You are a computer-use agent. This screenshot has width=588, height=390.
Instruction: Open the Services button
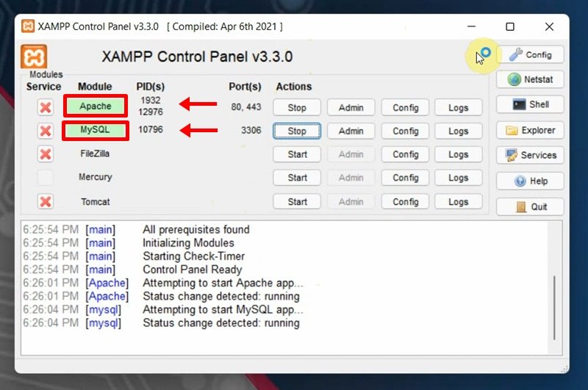pyautogui.click(x=530, y=155)
